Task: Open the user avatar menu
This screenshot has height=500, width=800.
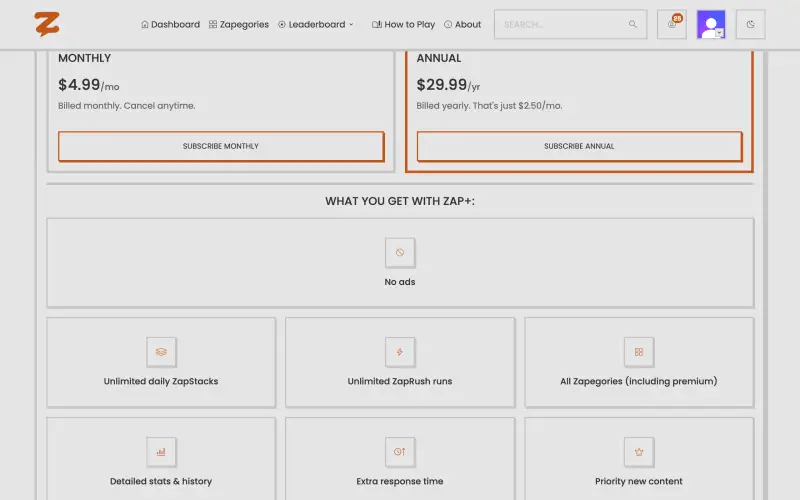Action: pyautogui.click(x=711, y=24)
